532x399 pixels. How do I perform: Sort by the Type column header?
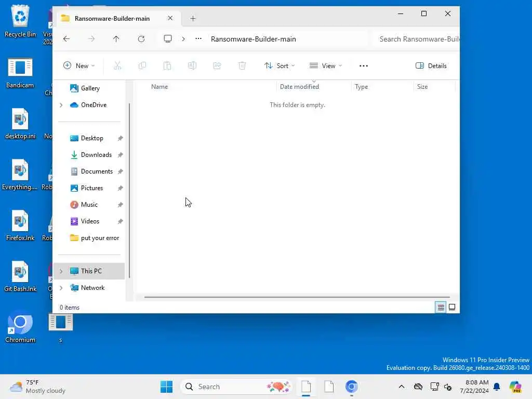362,87
